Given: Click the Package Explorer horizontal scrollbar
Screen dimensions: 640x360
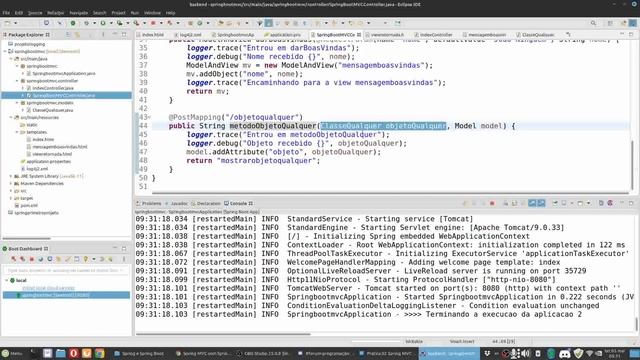Looking at the screenshot, I should coord(27,238).
